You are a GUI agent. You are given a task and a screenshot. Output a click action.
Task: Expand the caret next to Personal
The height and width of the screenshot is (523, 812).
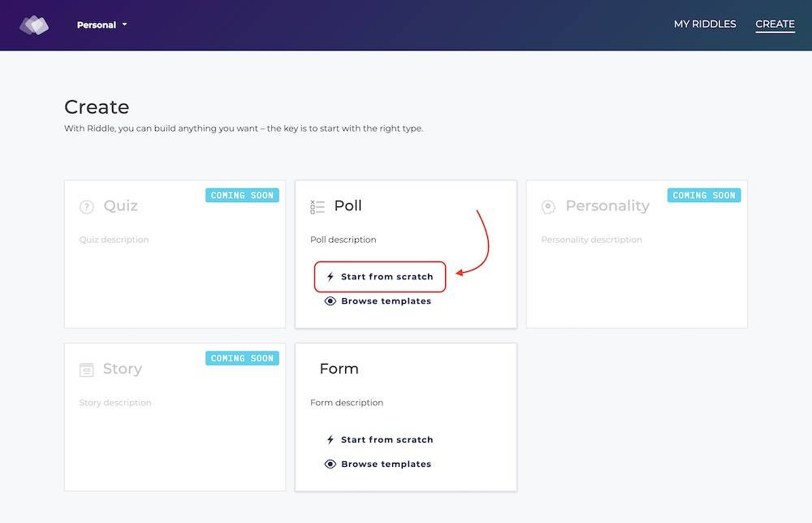pyautogui.click(x=124, y=24)
